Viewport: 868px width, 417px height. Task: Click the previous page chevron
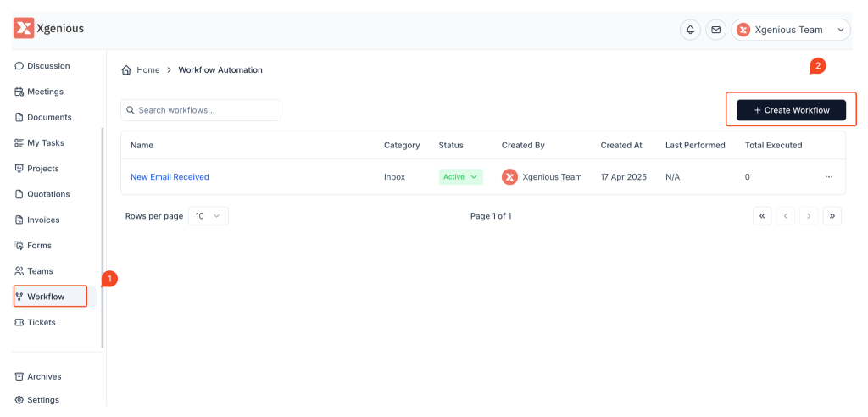(786, 216)
